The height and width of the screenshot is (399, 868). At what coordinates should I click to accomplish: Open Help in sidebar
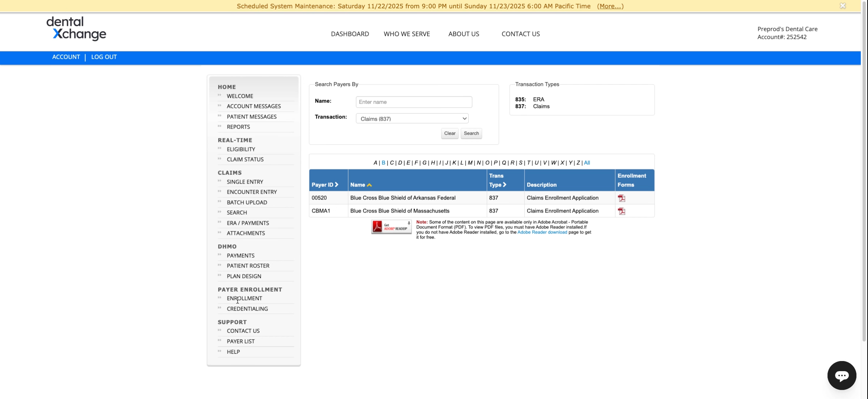pyautogui.click(x=233, y=352)
